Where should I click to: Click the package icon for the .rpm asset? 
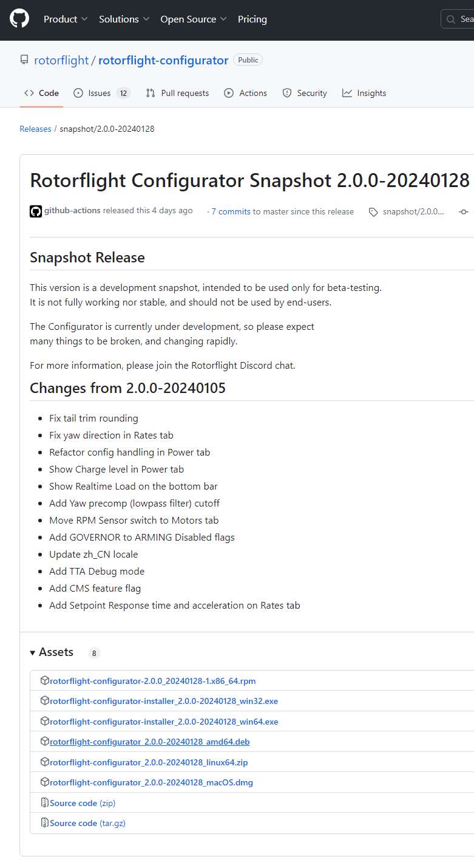tap(44, 681)
